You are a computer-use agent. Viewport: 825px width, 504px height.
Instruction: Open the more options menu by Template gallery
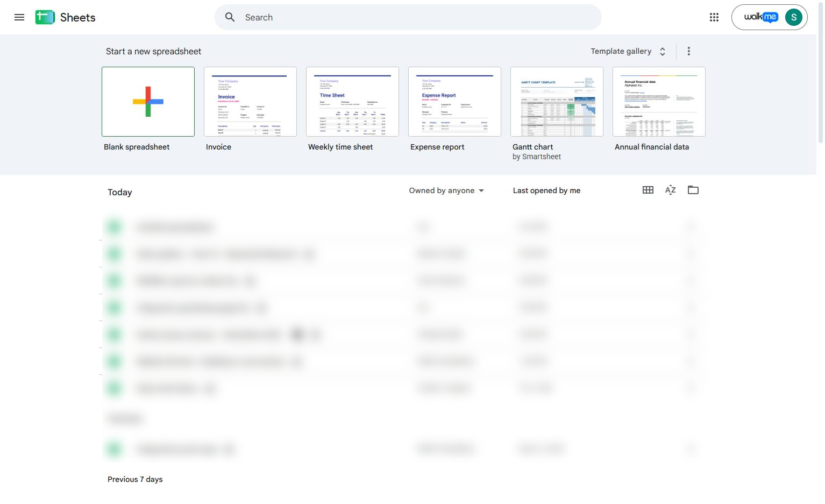coord(689,51)
